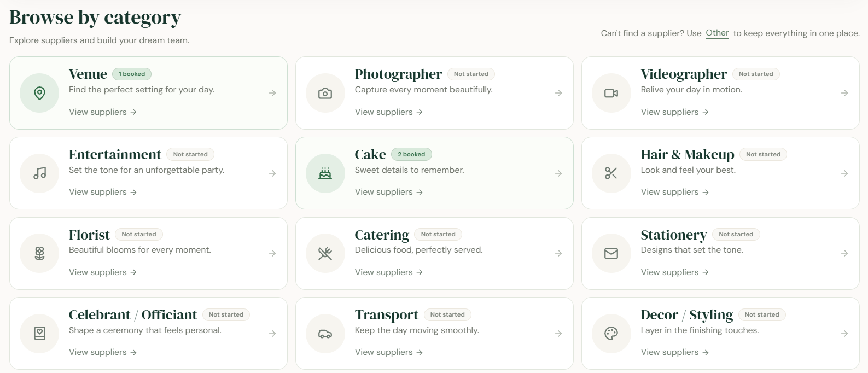Click the right arrow on the Catering card
This screenshot has width=868, height=373.
(558, 253)
